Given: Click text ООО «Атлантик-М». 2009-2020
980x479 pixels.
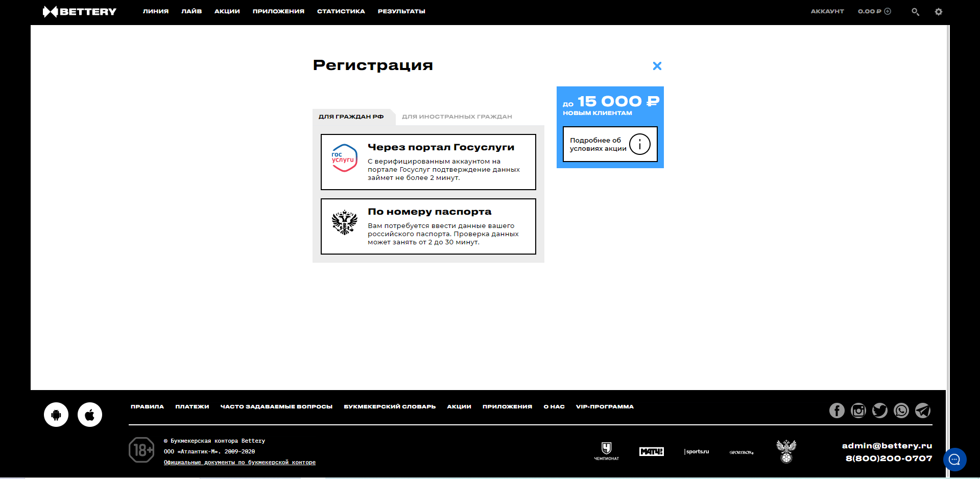Looking at the screenshot, I should pos(209,451).
